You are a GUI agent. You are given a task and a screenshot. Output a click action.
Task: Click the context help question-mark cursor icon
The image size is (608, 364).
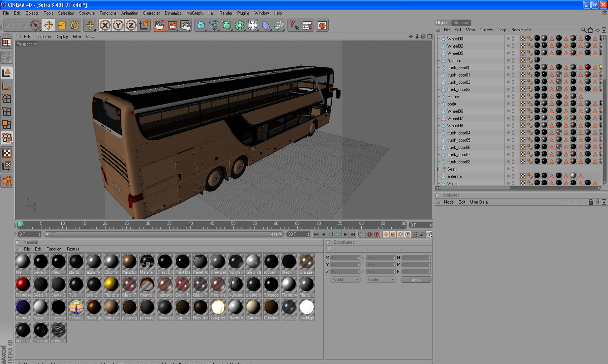(294, 25)
